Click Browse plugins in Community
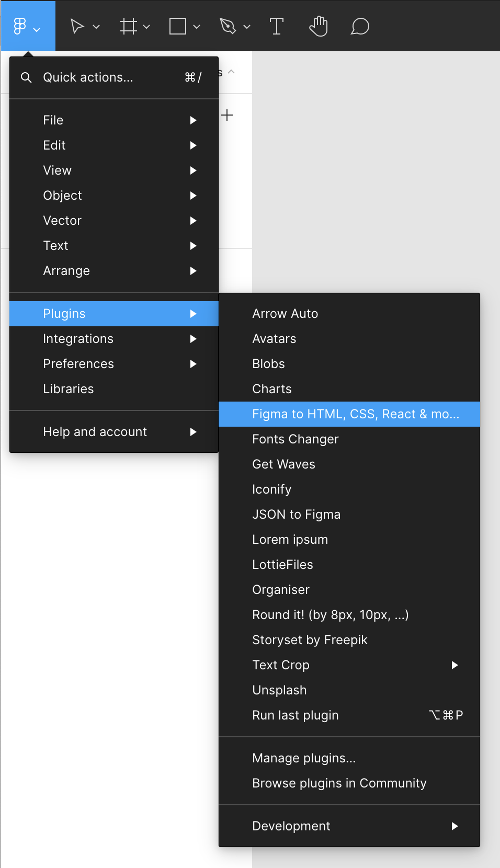Image resolution: width=500 pixels, height=868 pixels. (339, 783)
